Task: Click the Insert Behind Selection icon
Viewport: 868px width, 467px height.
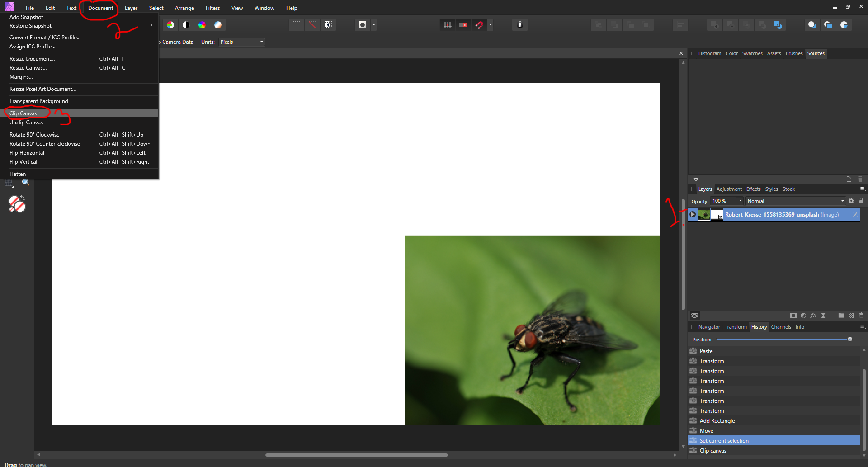Action: (x=812, y=25)
